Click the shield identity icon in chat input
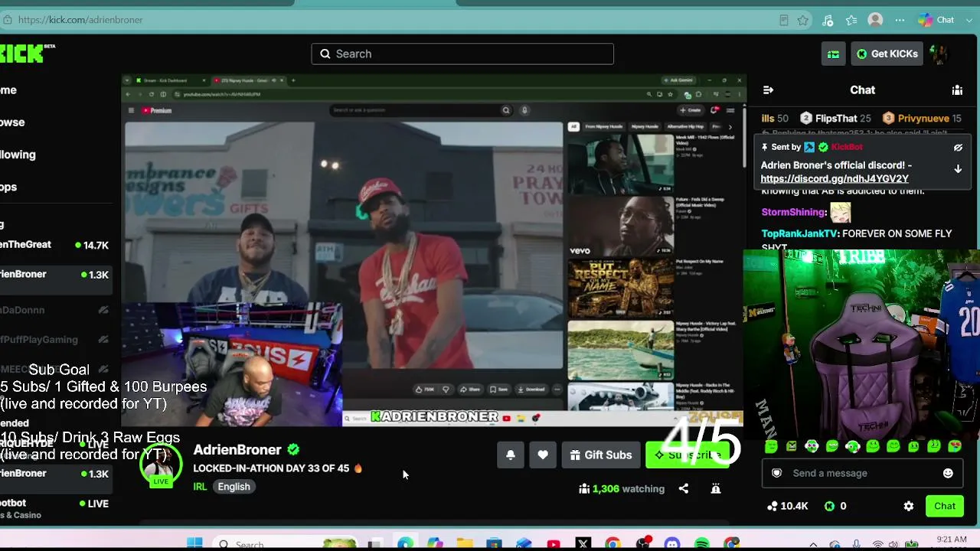980x551 pixels. click(776, 473)
